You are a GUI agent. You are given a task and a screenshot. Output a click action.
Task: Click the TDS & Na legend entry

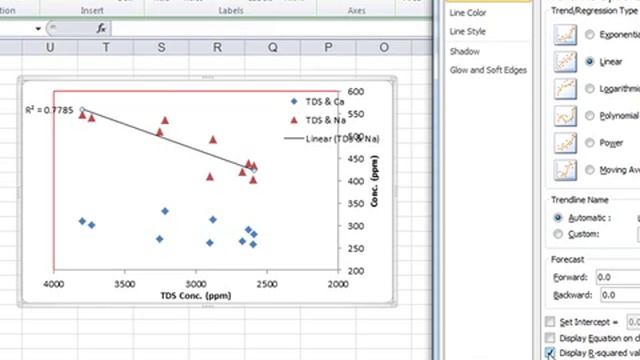pyautogui.click(x=318, y=120)
